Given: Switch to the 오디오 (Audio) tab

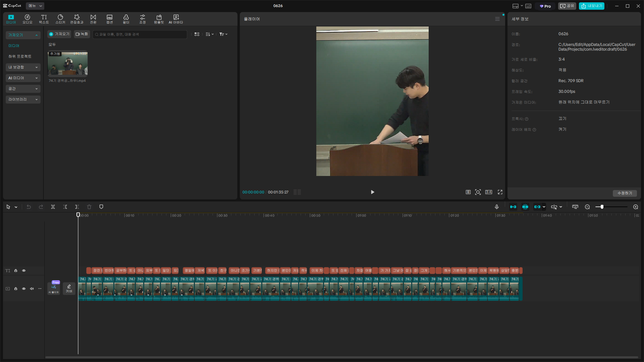Looking at the screenshot, I should coord(28,19).
